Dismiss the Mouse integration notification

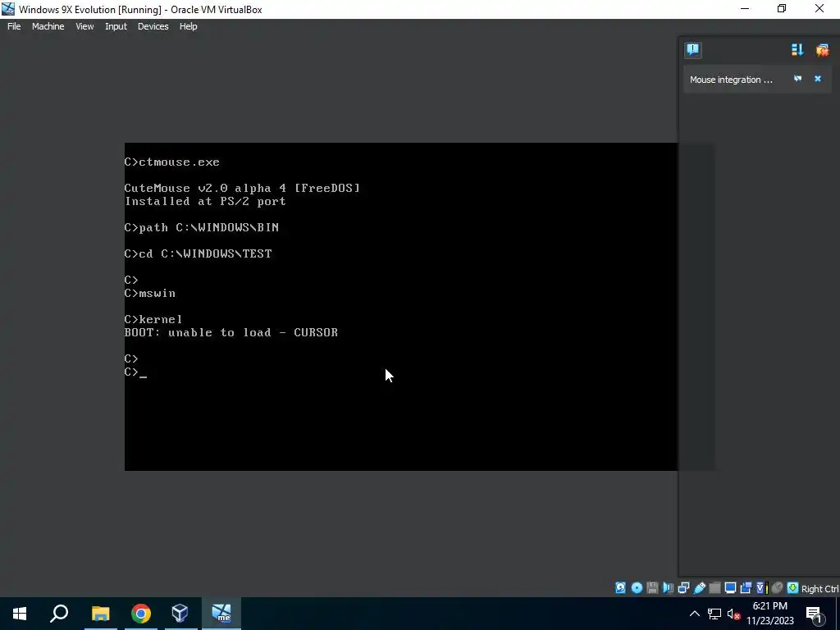[818, 79]
